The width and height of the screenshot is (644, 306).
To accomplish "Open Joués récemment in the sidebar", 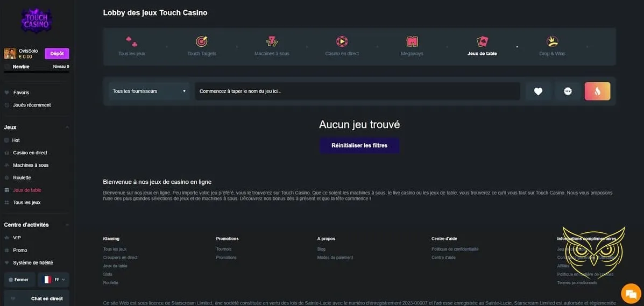I will [32, 105].
